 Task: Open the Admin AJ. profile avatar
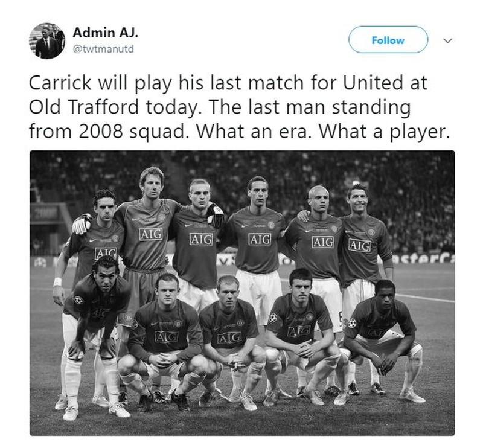coord(47,40)
